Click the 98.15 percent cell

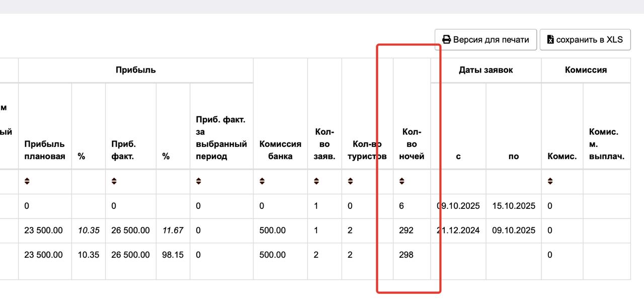click(173, 255)
